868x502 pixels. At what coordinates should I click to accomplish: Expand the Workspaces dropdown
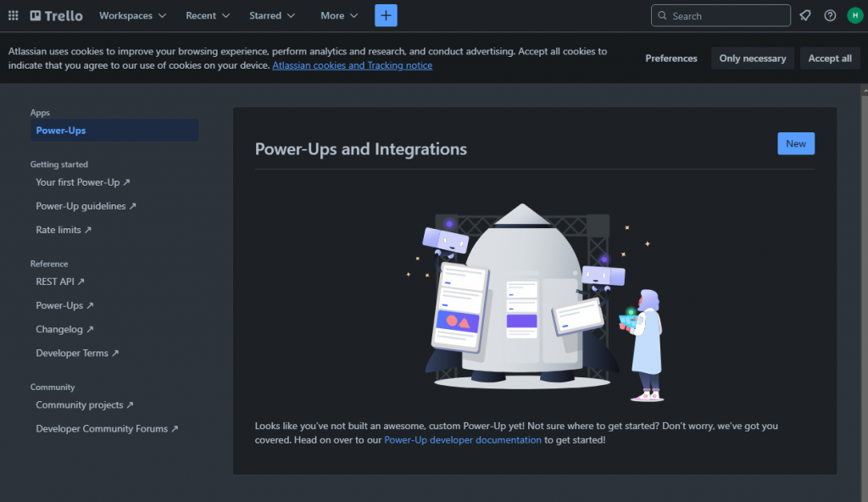[132, 15]
